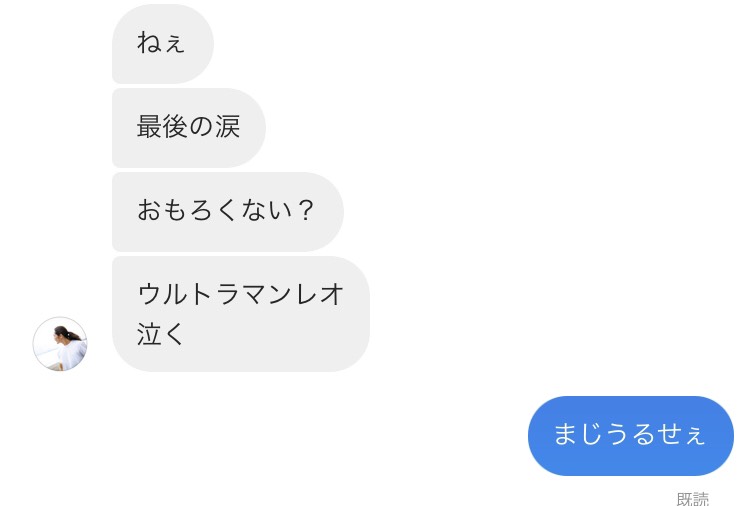Select the two-line gray message bubble
The image size is (750, 506).
[240, 314]
